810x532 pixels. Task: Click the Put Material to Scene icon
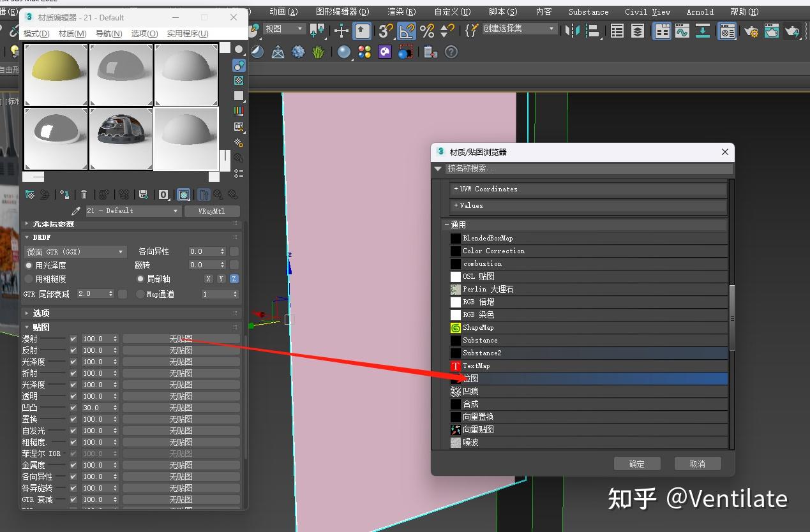tap(45, 195)
